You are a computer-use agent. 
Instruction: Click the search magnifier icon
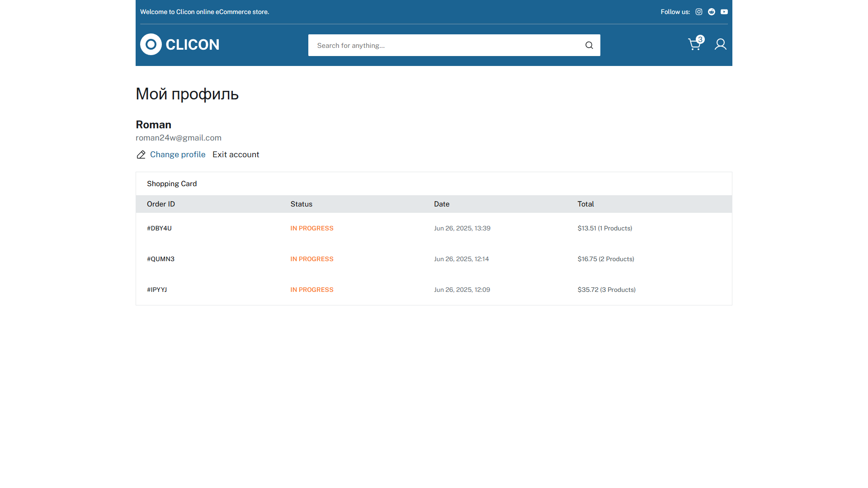[x=589, y=45]
